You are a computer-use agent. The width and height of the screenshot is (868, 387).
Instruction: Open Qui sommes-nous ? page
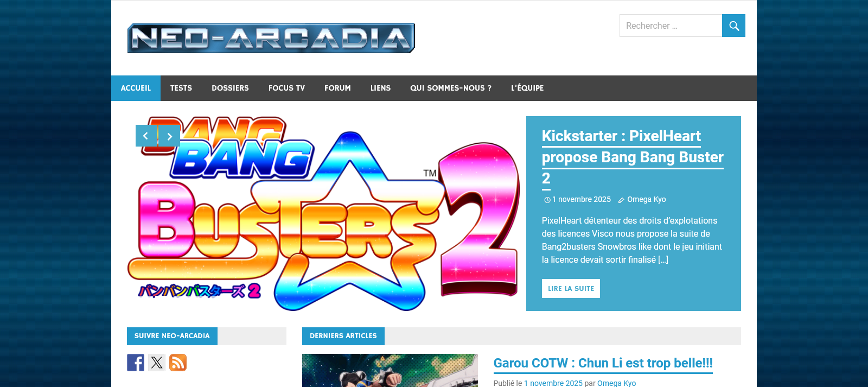451,88
